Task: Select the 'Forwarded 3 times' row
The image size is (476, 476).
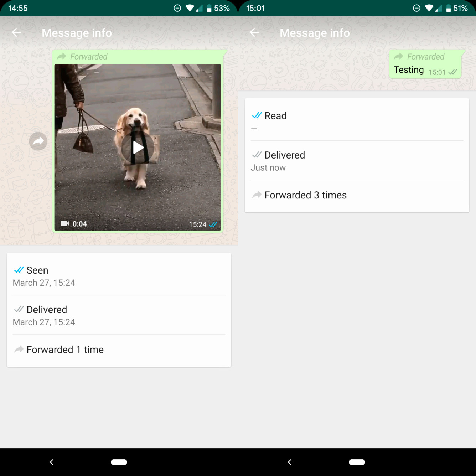Action: pos(356,195)
